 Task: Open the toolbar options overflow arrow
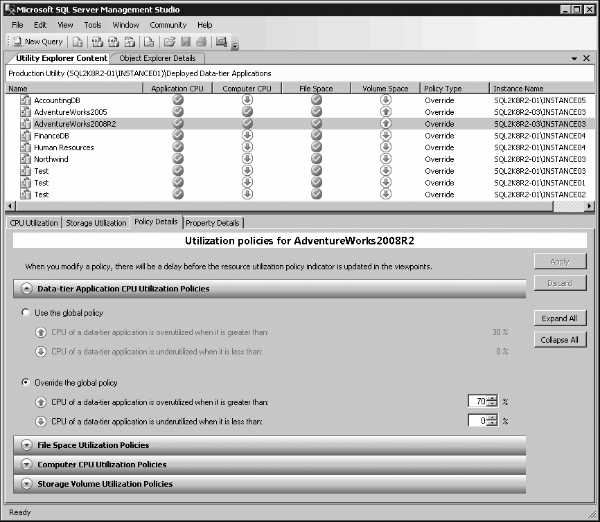235,46
